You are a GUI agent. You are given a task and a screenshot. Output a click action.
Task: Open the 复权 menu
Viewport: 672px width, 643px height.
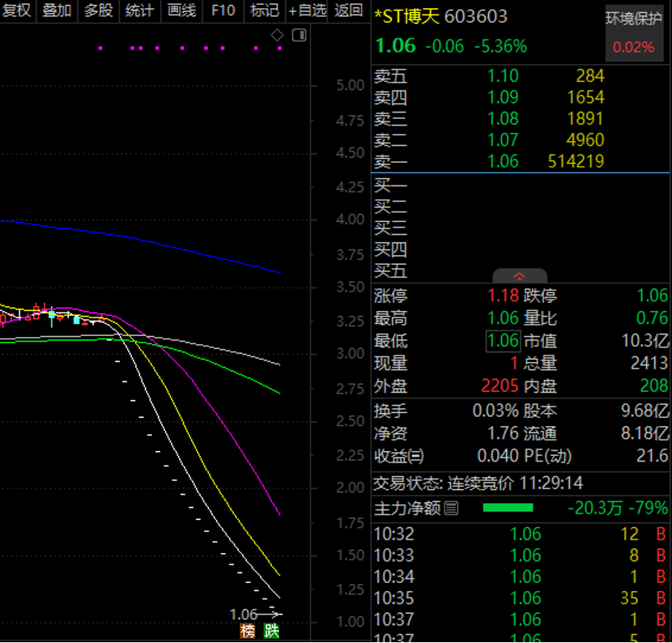(16, 11)
